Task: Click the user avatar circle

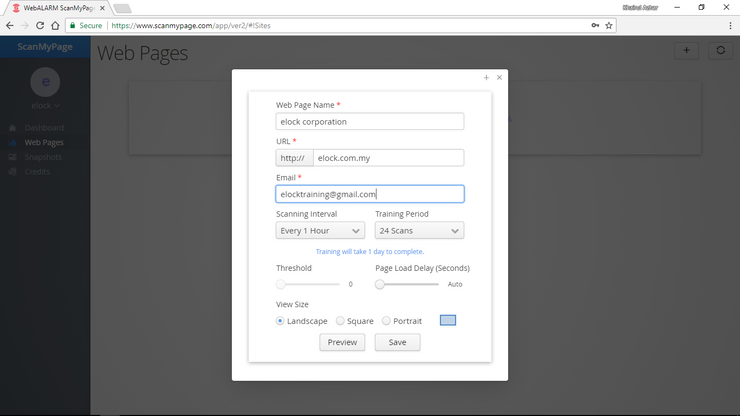Action: (45, 82)
